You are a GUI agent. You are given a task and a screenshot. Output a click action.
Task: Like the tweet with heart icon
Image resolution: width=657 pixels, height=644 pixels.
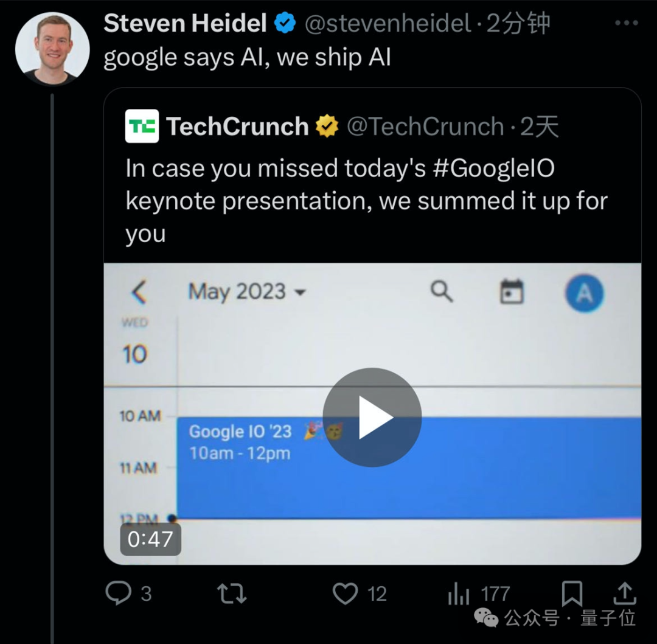[x=346, y=593]
